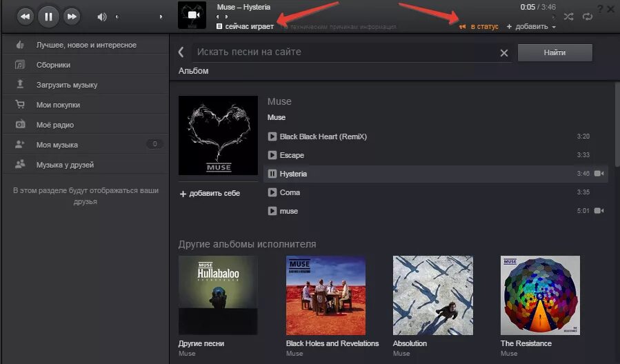
Task: Toggle the 'сейчас играет' checkbox
Action: 219,26
